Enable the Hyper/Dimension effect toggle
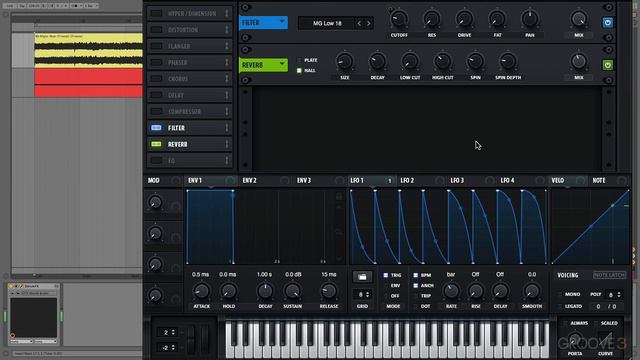The image size is (640, 360). [x=156, y=13]
